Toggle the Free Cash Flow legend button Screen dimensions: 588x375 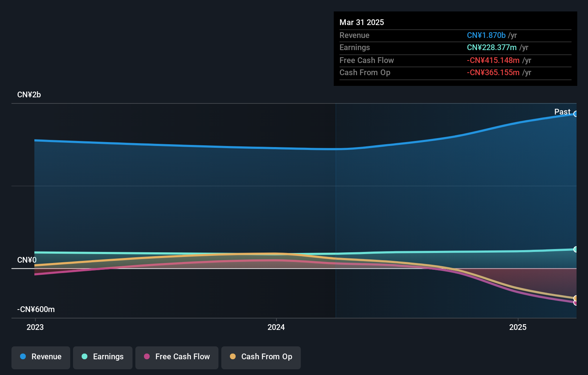click(x=177, y=357)
